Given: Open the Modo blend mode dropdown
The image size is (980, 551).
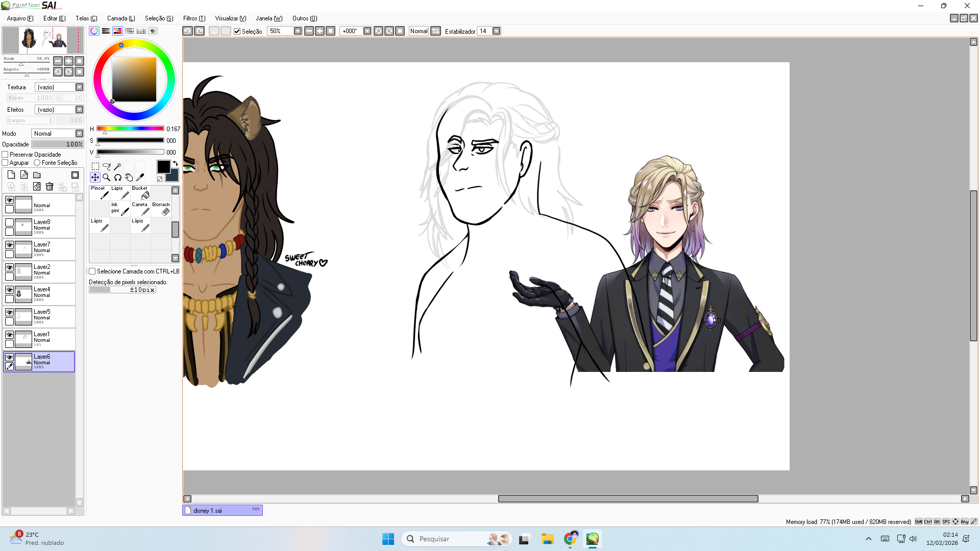Looking at the screenshot, I should [x=79, y=134].
